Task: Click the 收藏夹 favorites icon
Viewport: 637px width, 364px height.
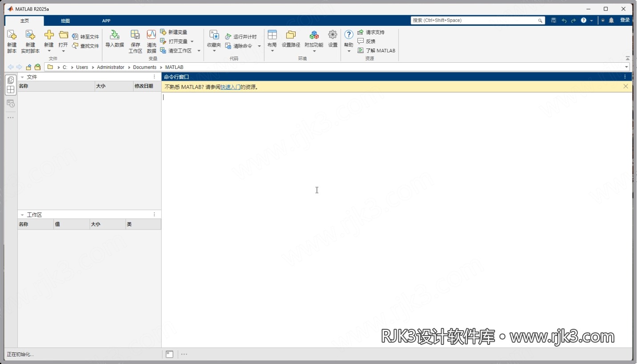Action: (x=214, y=35)
